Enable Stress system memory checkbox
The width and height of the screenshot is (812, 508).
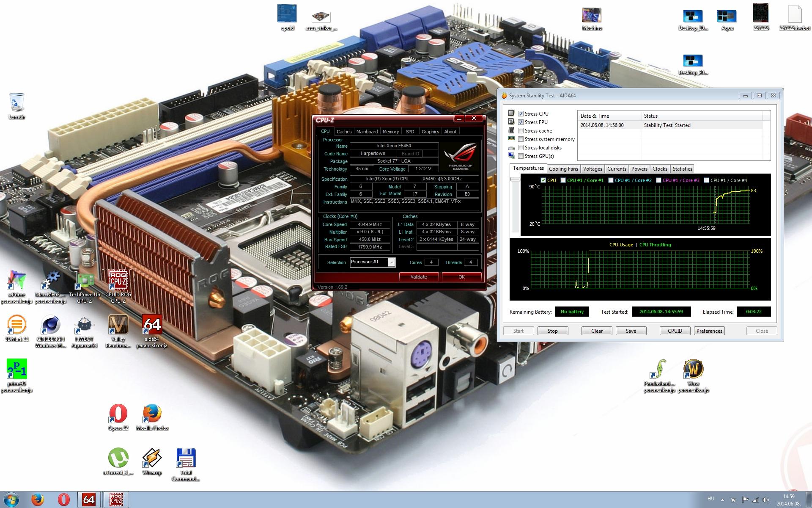pyautogui.click(x=521, y=139)
